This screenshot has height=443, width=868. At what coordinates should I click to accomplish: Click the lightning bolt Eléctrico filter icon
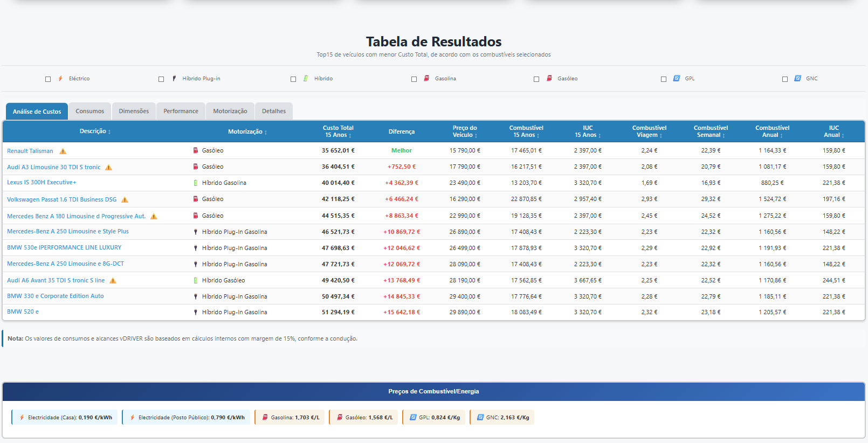[x=60, y=79]
